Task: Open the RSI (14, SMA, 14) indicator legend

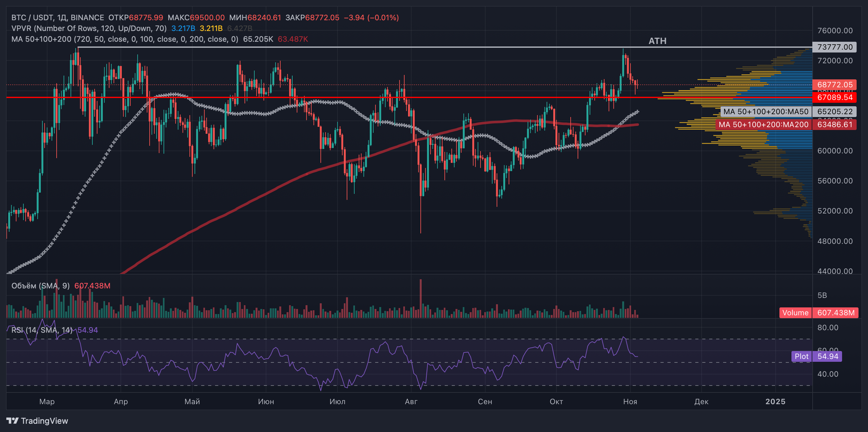Action: point(42,330)
